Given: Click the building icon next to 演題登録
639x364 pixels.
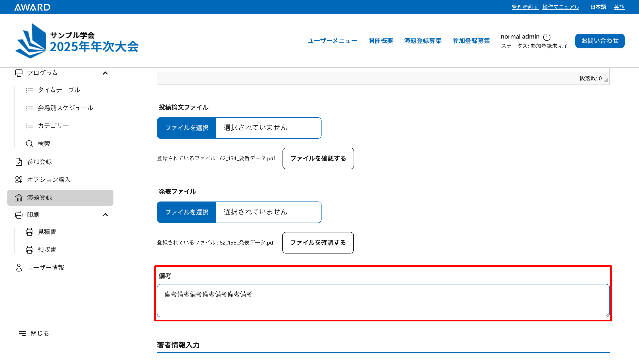Looking at the screenshot, I should tap(19, 198).
